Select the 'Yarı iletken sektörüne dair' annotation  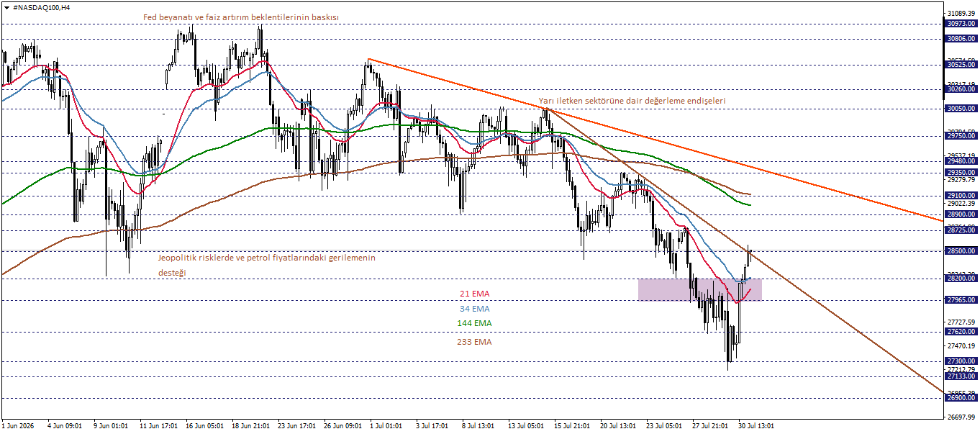(632, 101)
